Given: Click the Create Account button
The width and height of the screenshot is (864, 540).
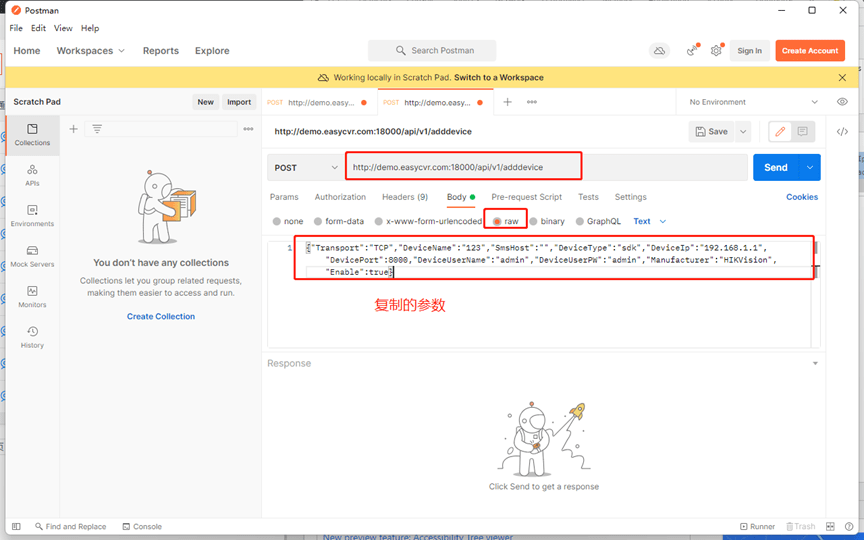Looking at the screenshot, I should point(810,51).
